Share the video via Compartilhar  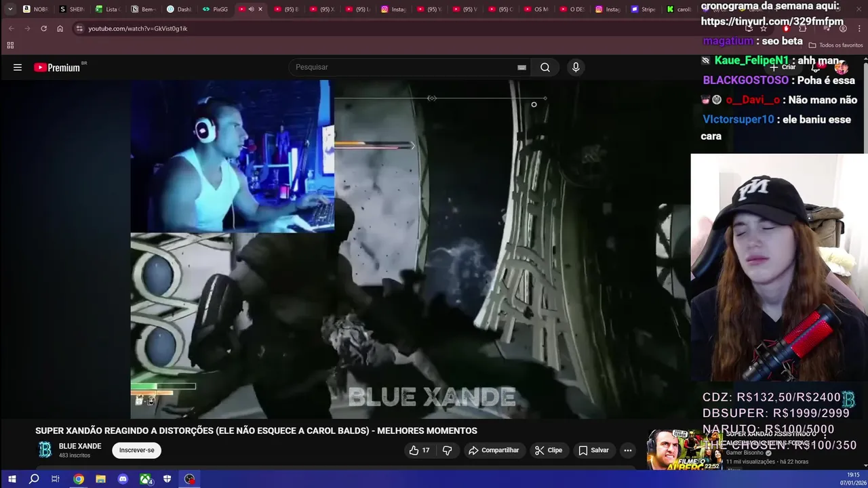[x=494, y=450]
